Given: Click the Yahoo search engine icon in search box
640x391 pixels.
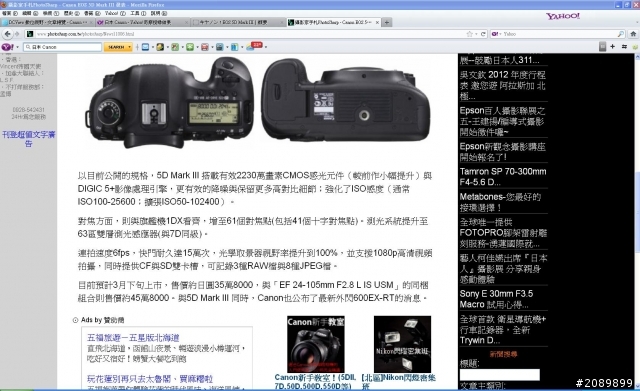Looking at the screenshot, I should pyautogui.click(x=495, y=34).
